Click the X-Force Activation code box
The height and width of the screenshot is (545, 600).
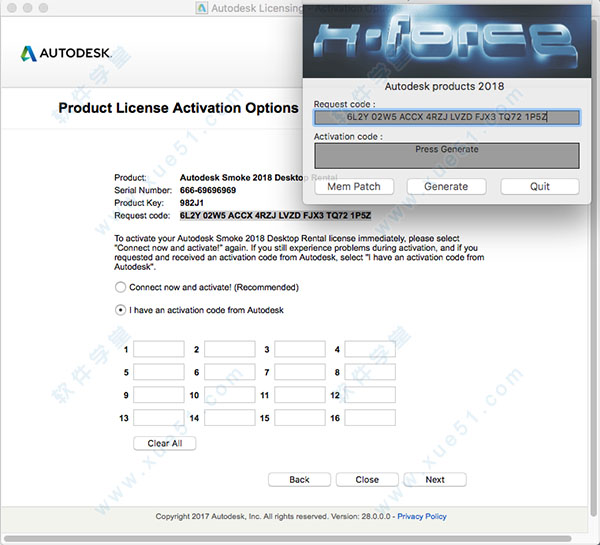coord(447,156)
